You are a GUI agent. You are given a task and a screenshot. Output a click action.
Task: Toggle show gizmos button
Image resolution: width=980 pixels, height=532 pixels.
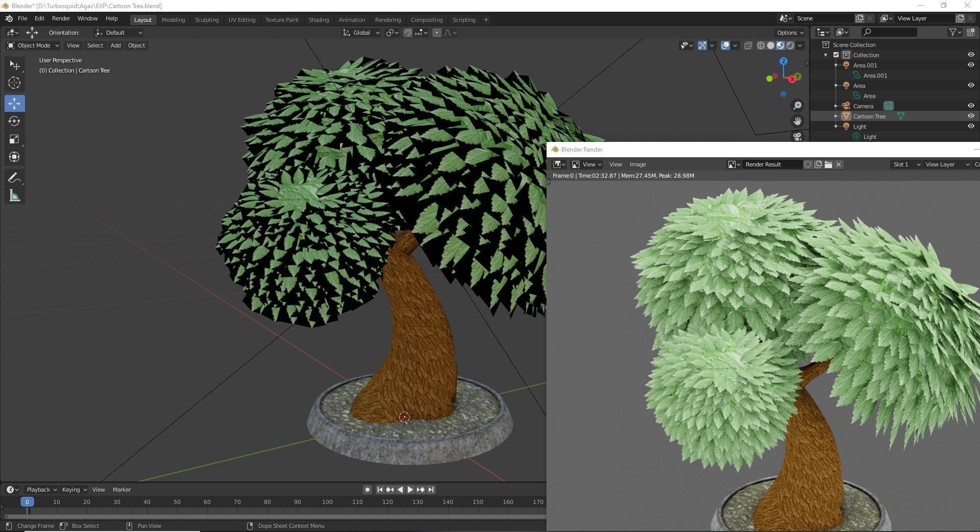click(x=702, y=45)
